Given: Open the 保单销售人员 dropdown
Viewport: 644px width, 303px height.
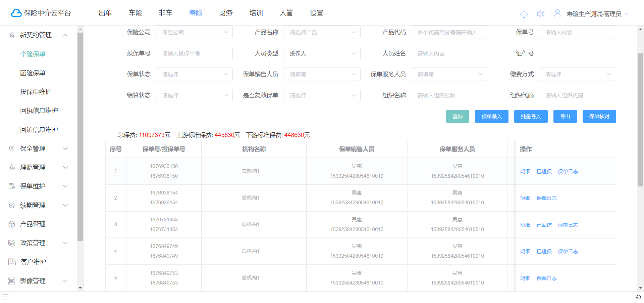Looking at the screenshot, I should coord(322,74).
